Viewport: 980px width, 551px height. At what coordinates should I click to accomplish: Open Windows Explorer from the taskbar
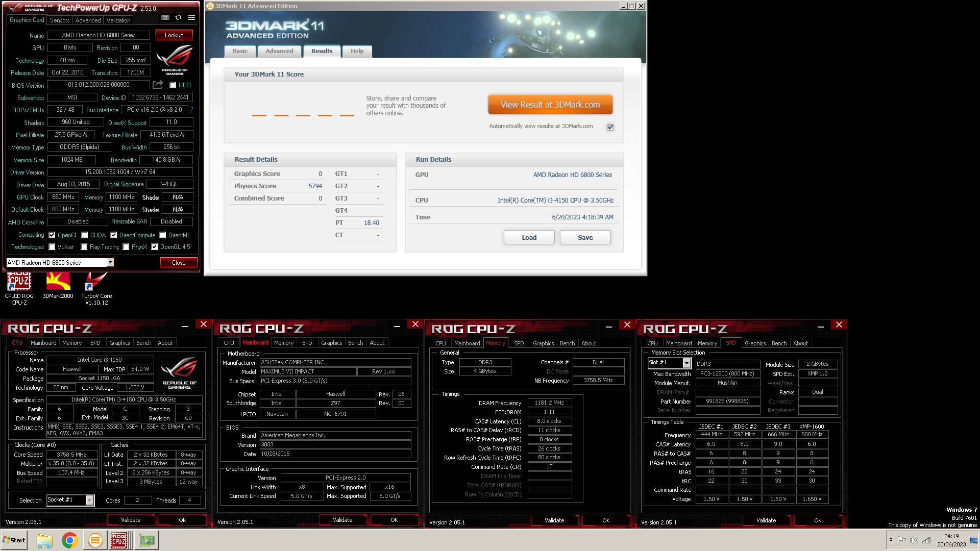pyautogui.click(x=44, y=540)
